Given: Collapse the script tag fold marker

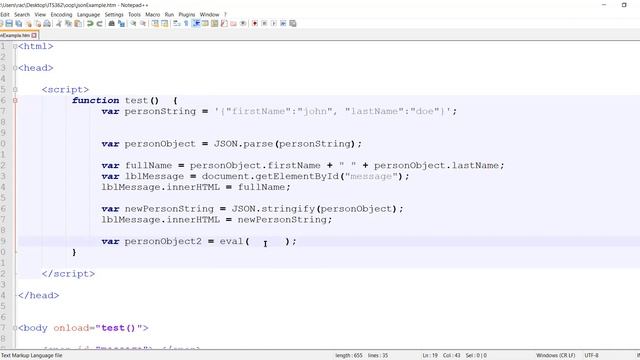Looking at the screenshot, I should (15, 90).
